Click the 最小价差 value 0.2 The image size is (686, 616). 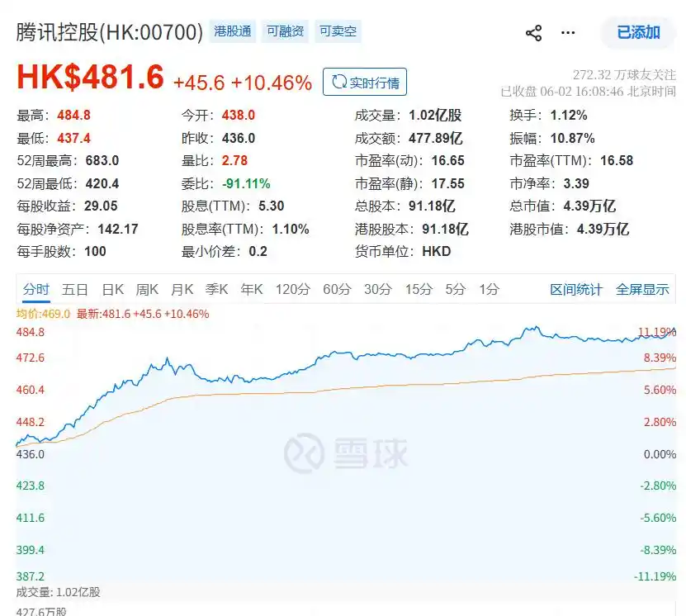(258, 252)
